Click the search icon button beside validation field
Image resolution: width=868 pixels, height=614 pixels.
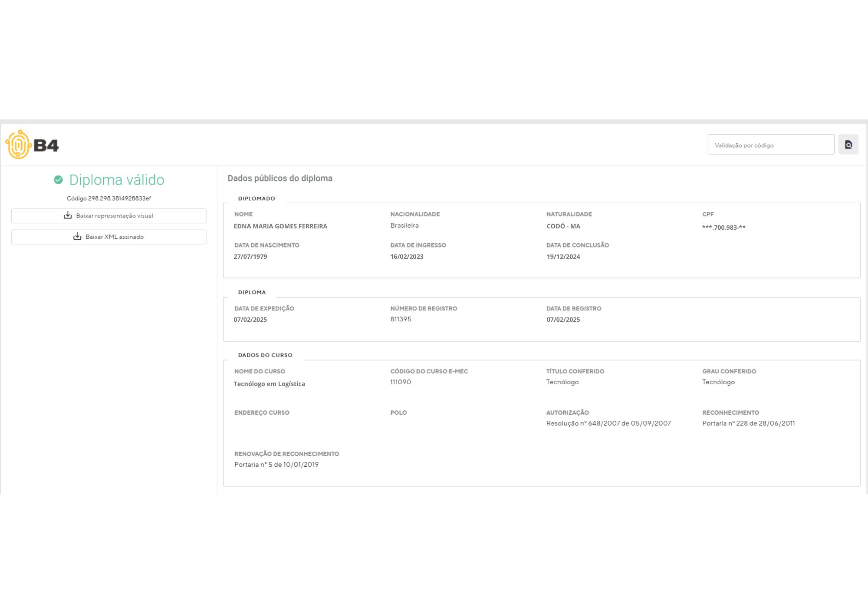pos(848,145)
